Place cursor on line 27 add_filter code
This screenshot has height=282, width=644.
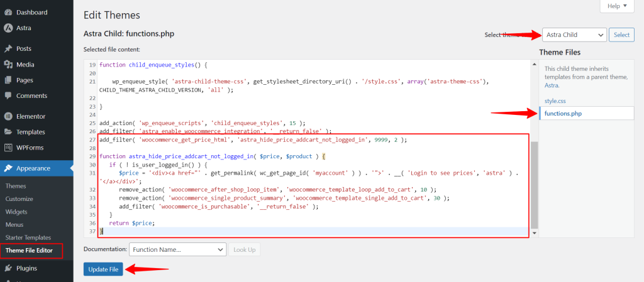pyautogui.click(x=253, y=140)
